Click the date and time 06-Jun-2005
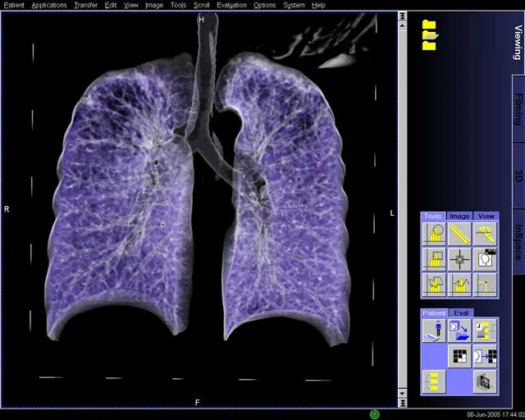The height and width of the screenshot is (420, 525). [x=496, y=414]
